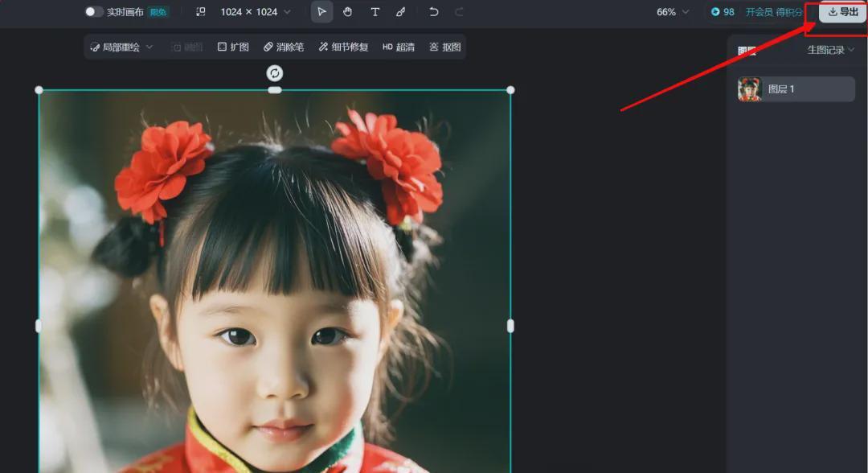Select the text tool
Image resolution: width=868 pixels, height=473 pixels.
click(x=375, y=12)
